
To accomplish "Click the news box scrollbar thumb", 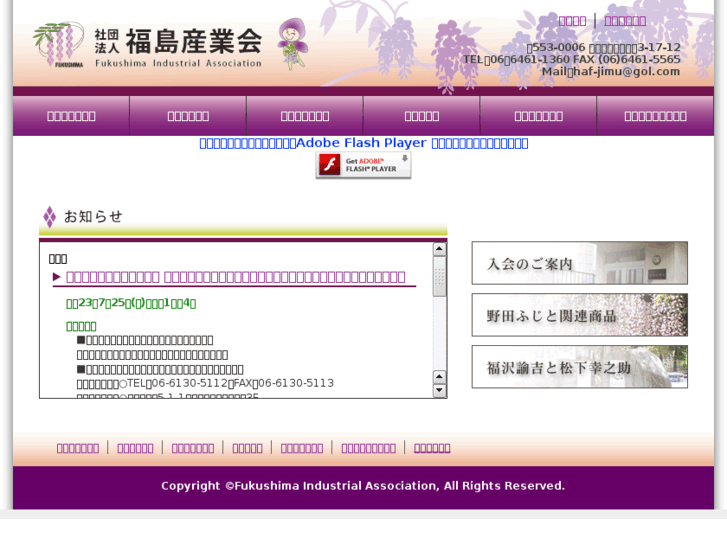I will click(x=440, y=276).
